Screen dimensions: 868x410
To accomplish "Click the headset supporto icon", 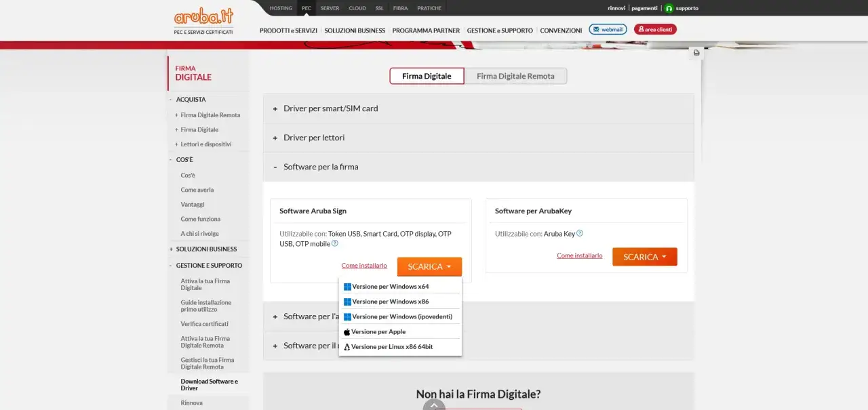I will click(669, 8).
